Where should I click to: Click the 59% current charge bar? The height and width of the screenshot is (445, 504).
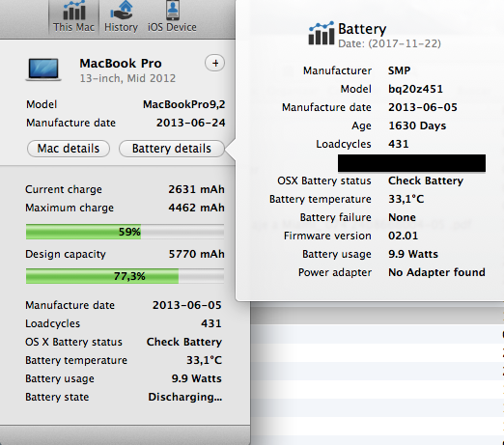[125, 232]
